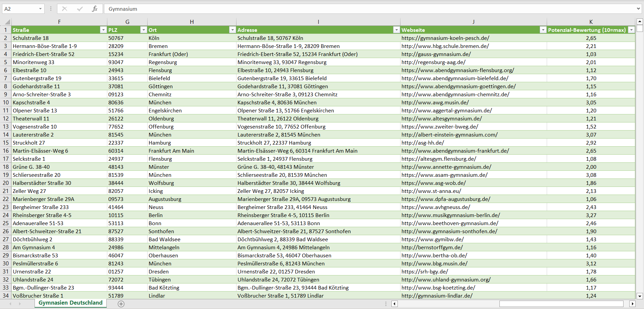Viewport: 644px width, 309px height.
Task: Click Ort cell Frankfurt (Oder)
Action: pyautogui.click(x=192, y=54)
